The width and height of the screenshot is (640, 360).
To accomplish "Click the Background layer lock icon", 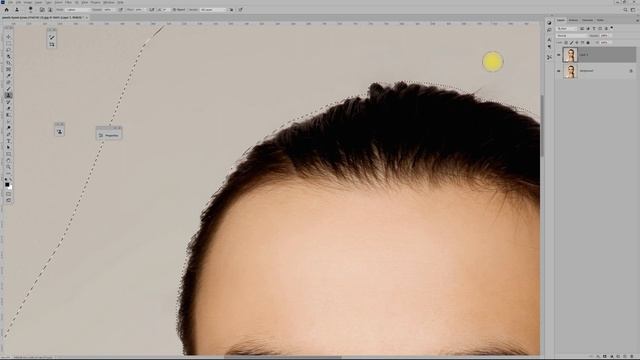I will click(631, 71).
